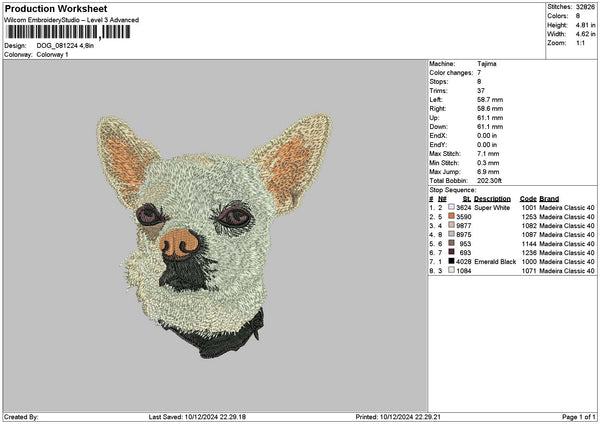Image resolution: width=600 pixels, height=424 pixels.
Task: Click the Stop Sequence heading
Action: 453,189
